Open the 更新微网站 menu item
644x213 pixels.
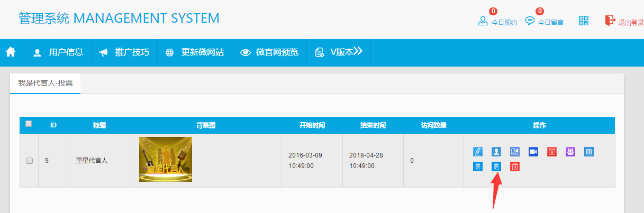[195, 52]
